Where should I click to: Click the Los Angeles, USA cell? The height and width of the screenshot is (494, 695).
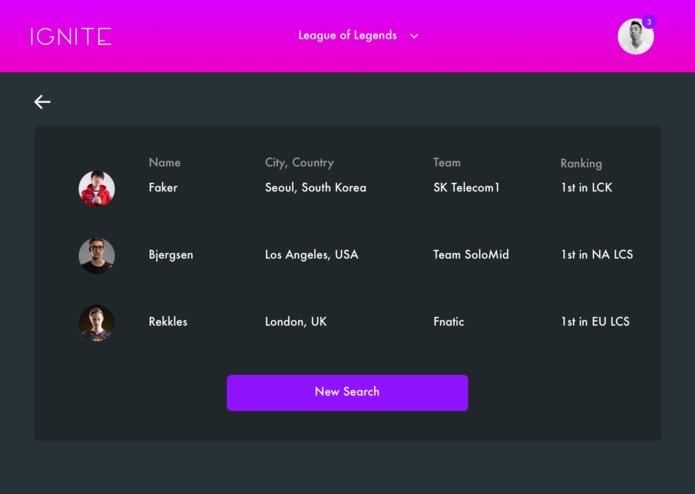(312, 255)
